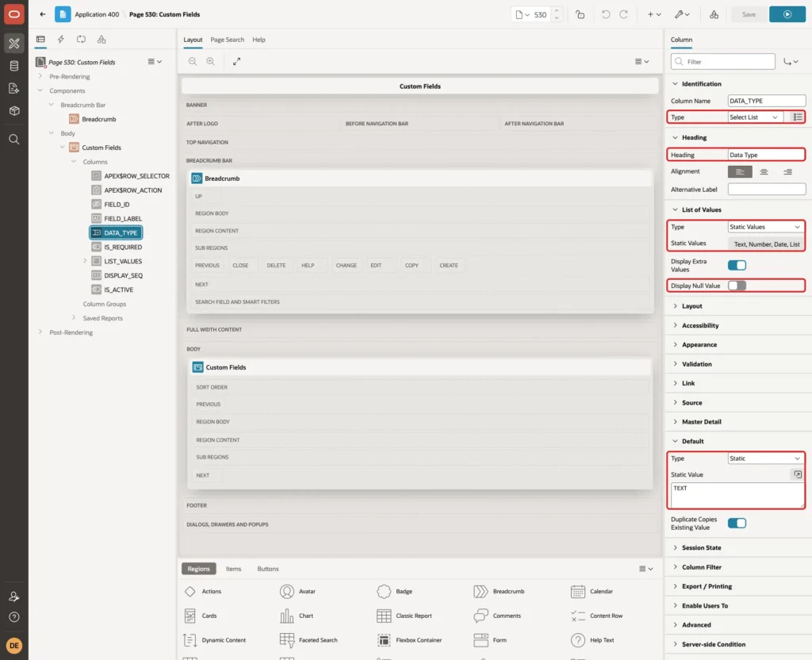Screen dimensions: 812x660
Task: Select the IS_REQUIRED column in tree
Action: (122, 247)
